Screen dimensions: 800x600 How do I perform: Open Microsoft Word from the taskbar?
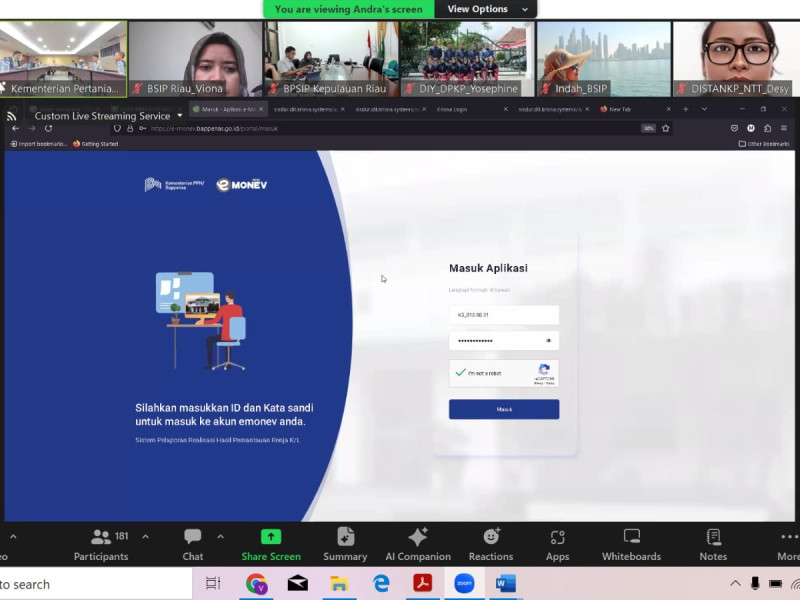tap(506, 584)
